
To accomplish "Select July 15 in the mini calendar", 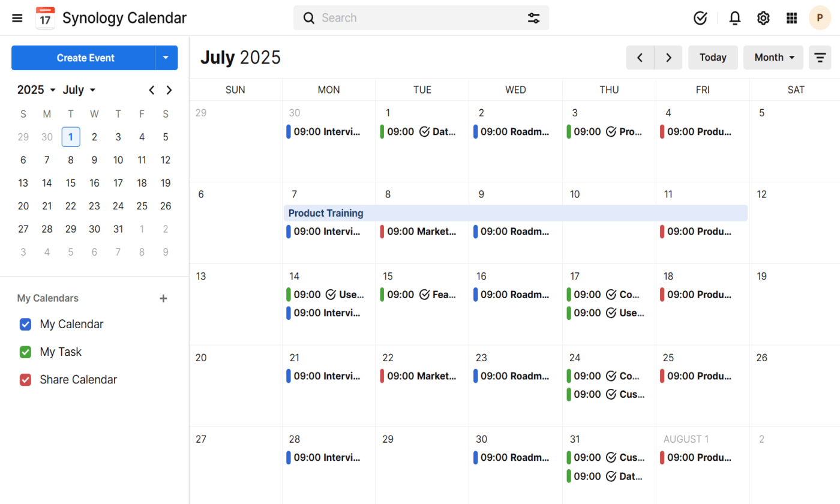I will (71, 183).
